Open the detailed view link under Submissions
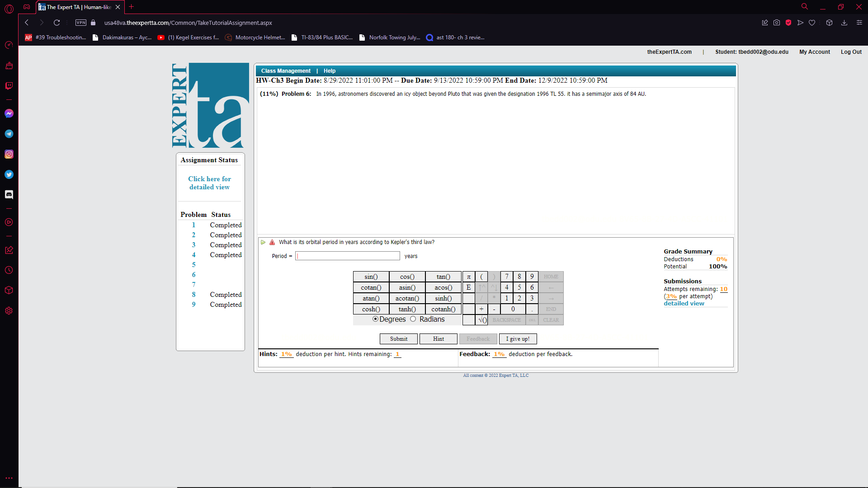This screenshot has width=868, height=488. click(x=684, y=304)
